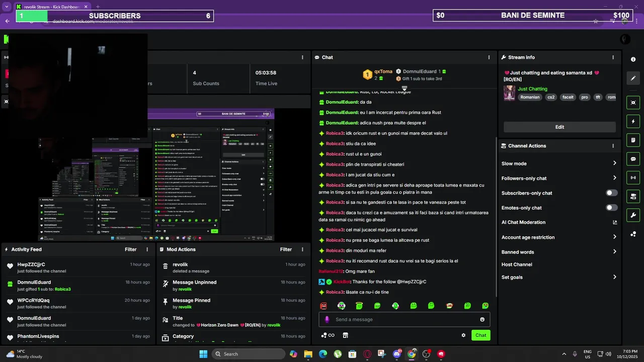Toggle the Channel Actions camera sidebar icon
Image resolution: width=644 pixels, height=362 pixels.
[633, 196]
